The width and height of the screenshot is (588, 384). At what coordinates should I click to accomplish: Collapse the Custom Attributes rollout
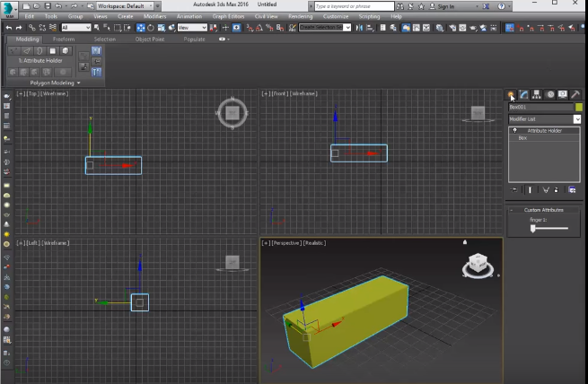click(x=545, y=210)
